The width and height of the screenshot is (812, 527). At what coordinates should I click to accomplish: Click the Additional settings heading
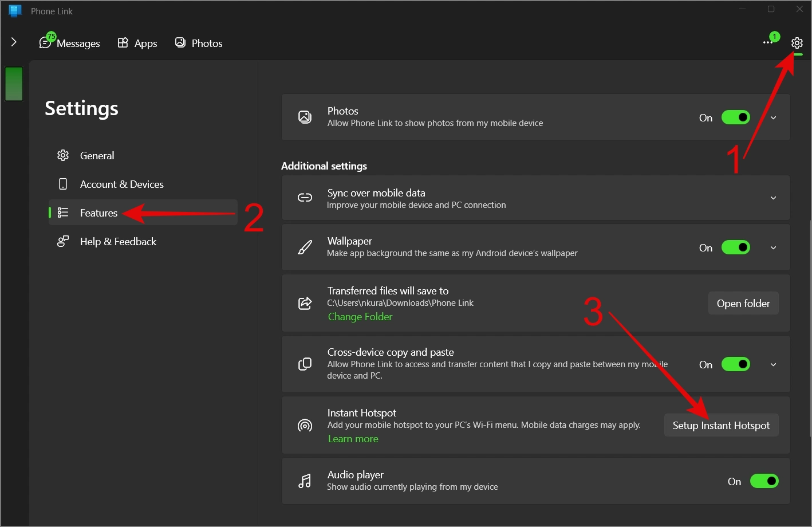pyautogui.click(x=324, y=166)
